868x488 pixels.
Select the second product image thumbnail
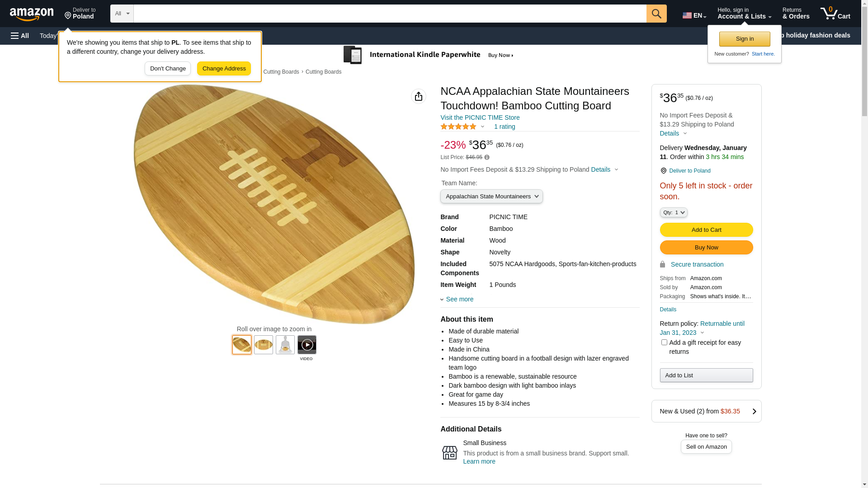pos(264,345)
